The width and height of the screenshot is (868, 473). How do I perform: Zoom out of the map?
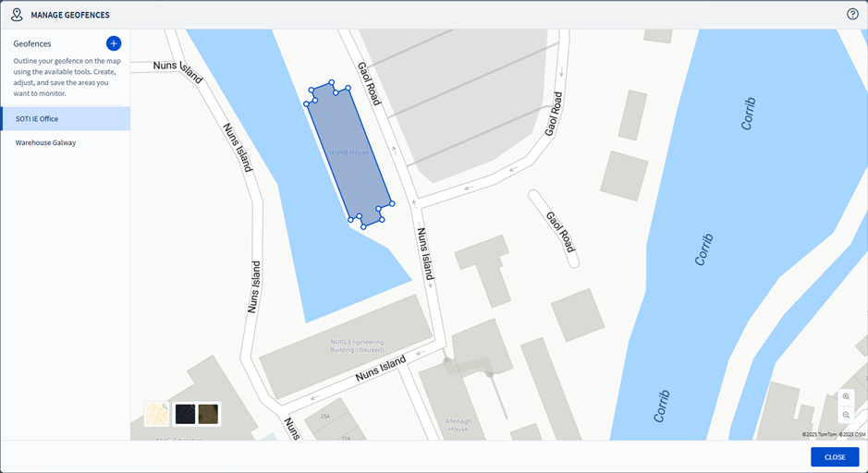click(846, 415)
